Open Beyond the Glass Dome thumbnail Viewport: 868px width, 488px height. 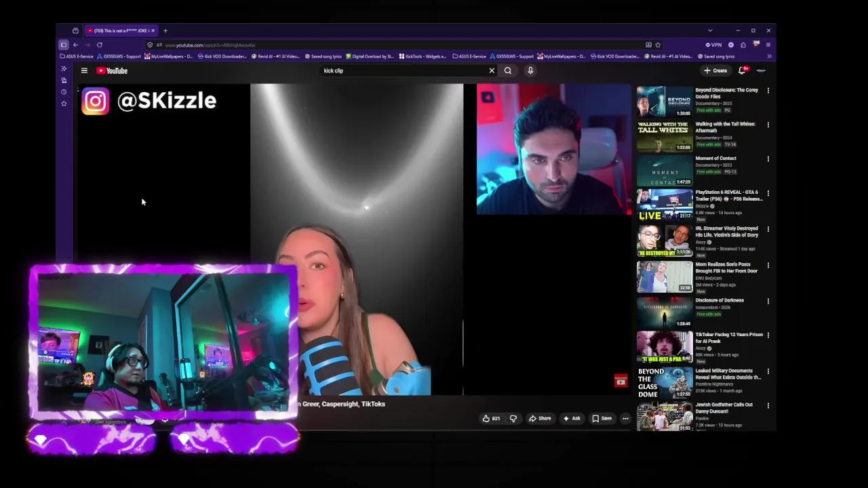[x=665, y=382]
